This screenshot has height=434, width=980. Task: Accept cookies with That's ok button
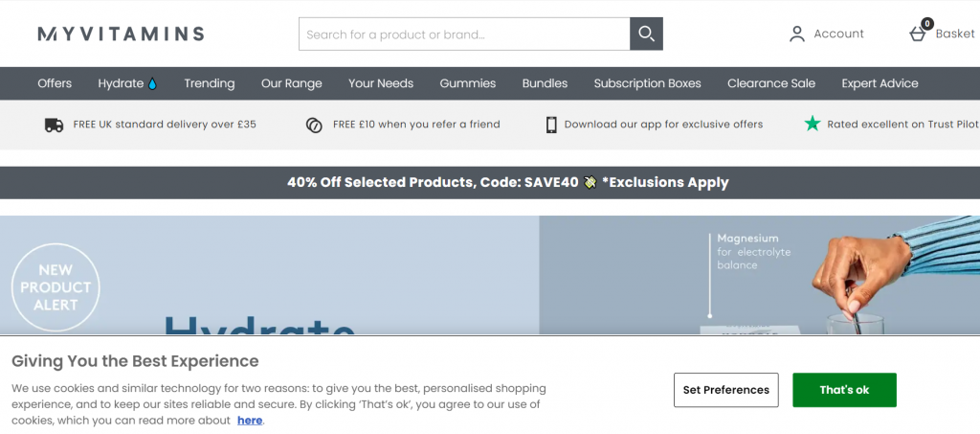(x=844, y=390)
